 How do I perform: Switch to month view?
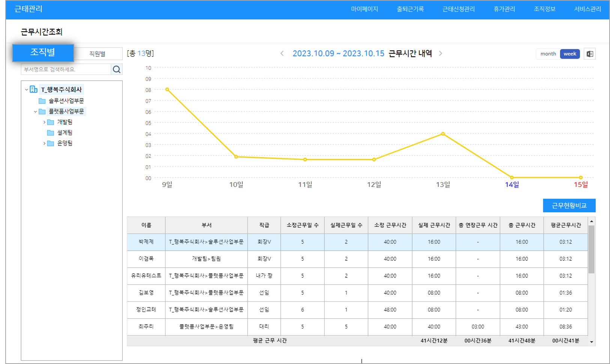(x=548, y=54)
